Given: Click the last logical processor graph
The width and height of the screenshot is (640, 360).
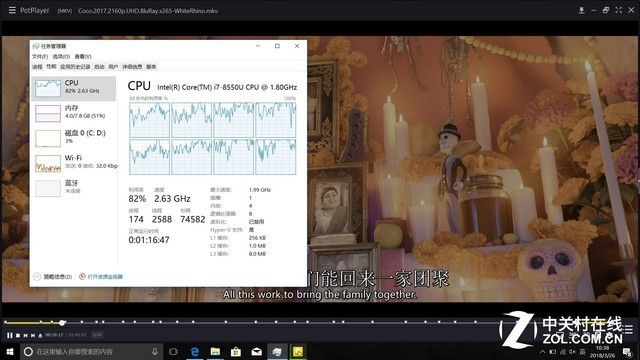Looking at the screenshot, I should (x=276, y=157).
